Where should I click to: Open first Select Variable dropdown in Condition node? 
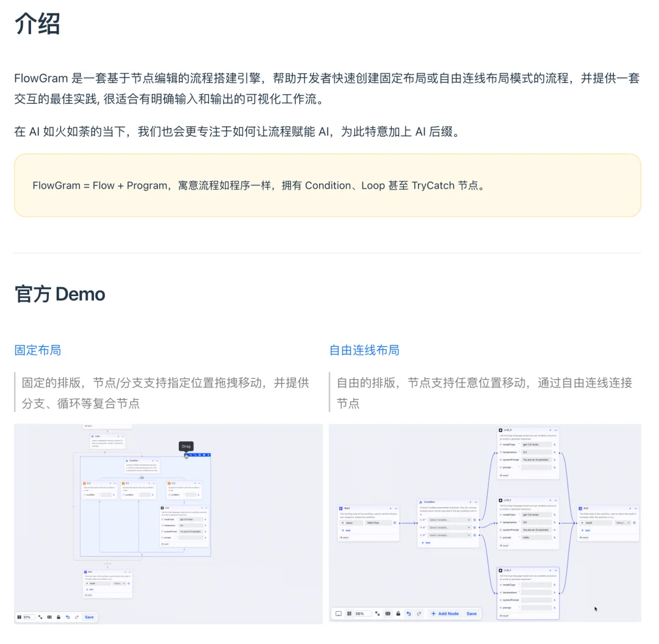click(449, 520)
